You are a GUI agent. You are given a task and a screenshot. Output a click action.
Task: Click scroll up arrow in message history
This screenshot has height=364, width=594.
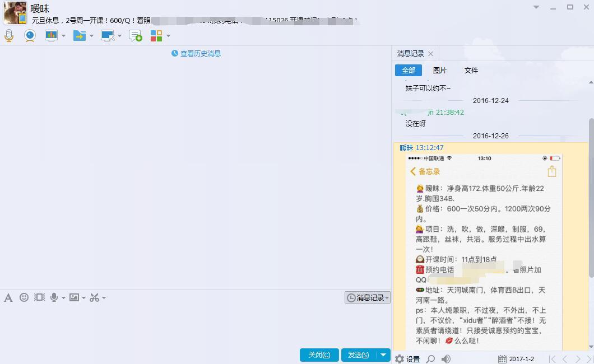(591, 82)
